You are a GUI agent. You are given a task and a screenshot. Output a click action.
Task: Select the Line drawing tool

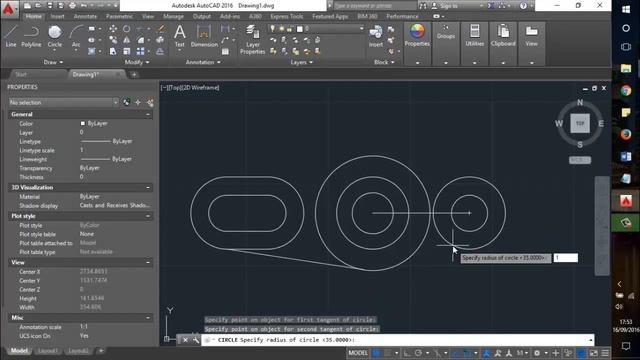click(x=11, y=36)
